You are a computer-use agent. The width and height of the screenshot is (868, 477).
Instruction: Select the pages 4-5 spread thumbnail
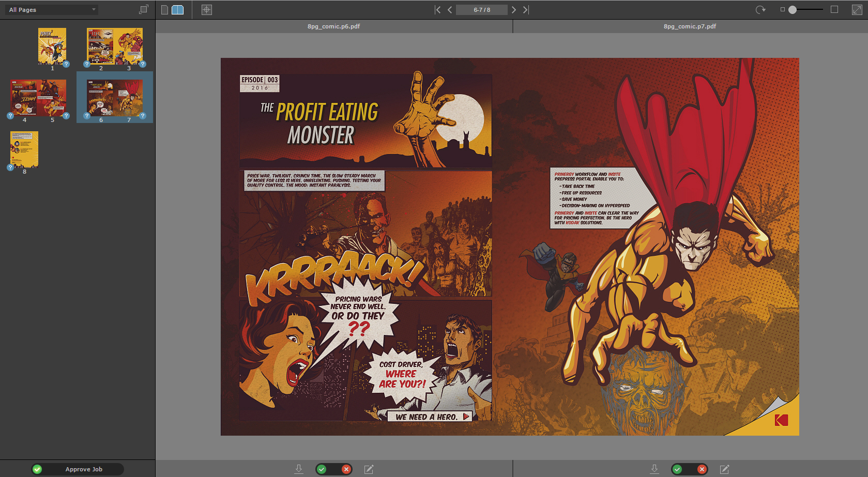(38, 98)
